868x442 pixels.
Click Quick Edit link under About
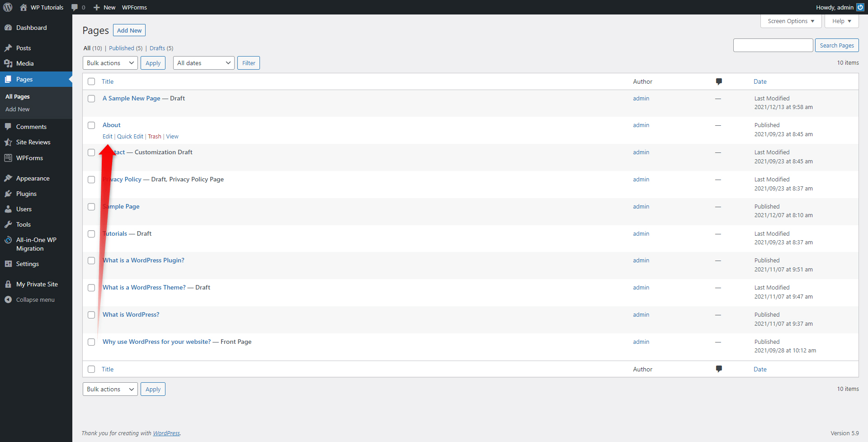[x=130, y=136]
